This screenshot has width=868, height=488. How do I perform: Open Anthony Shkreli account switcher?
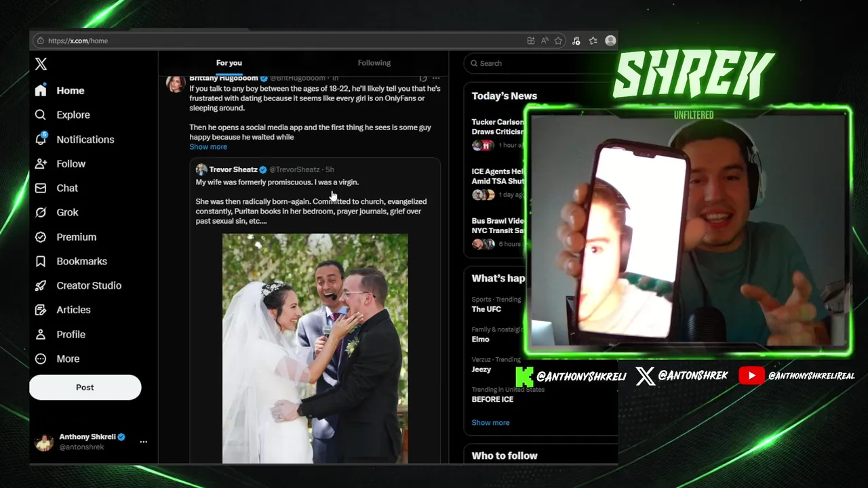(x=90, y=442)
